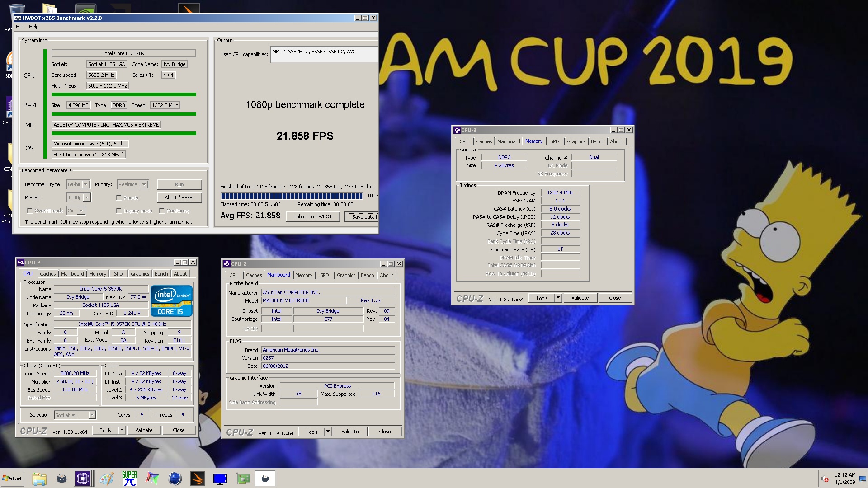The height and width of the screenshot is (488, 868).
Task: Toggle the Pmode checkbox
Action: 119,197
